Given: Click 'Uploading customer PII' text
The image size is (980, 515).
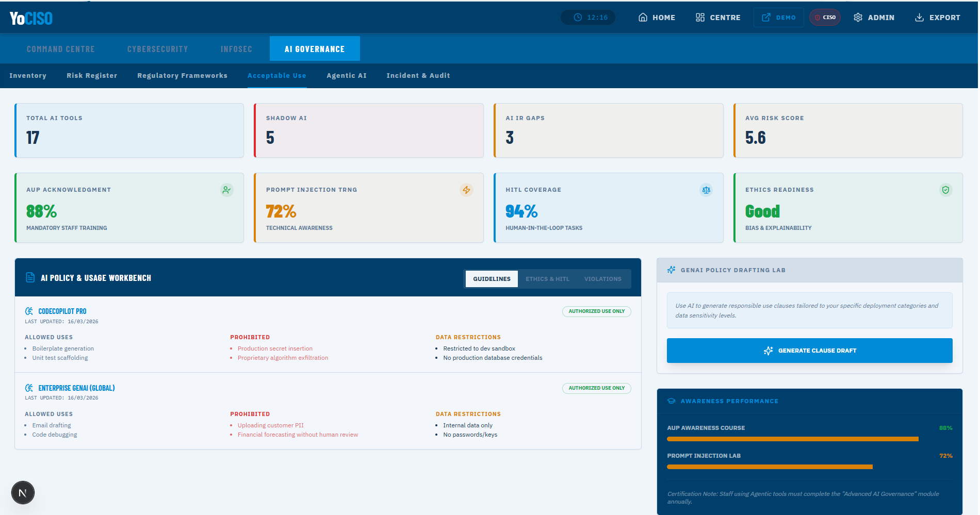Looking at the screenshot, I should click(x=271, y=425).
